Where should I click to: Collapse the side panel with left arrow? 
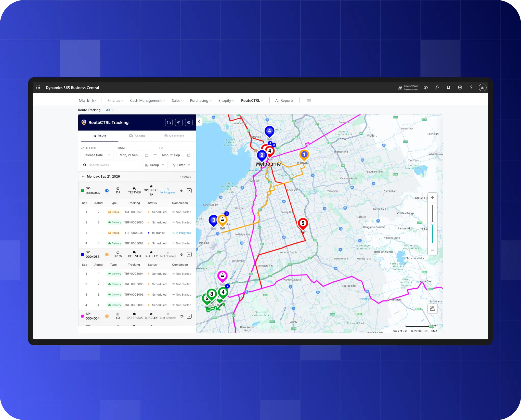coord(199,122)
